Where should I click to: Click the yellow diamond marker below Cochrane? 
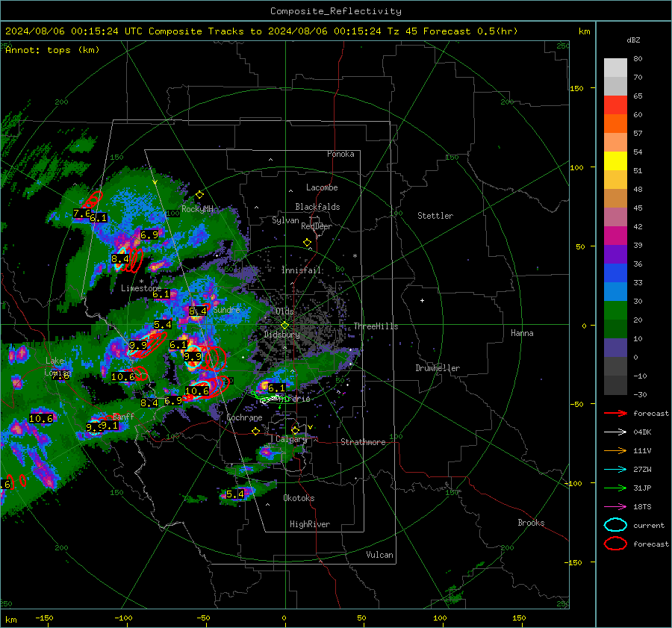(x=256, y=432)
